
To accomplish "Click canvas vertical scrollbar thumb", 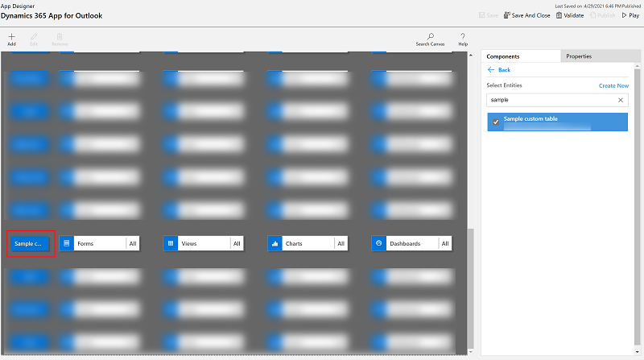I will tap(471, 288).
